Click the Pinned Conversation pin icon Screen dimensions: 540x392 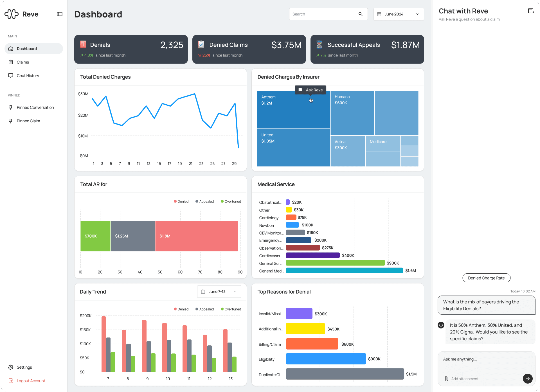(x=11, y=107)
